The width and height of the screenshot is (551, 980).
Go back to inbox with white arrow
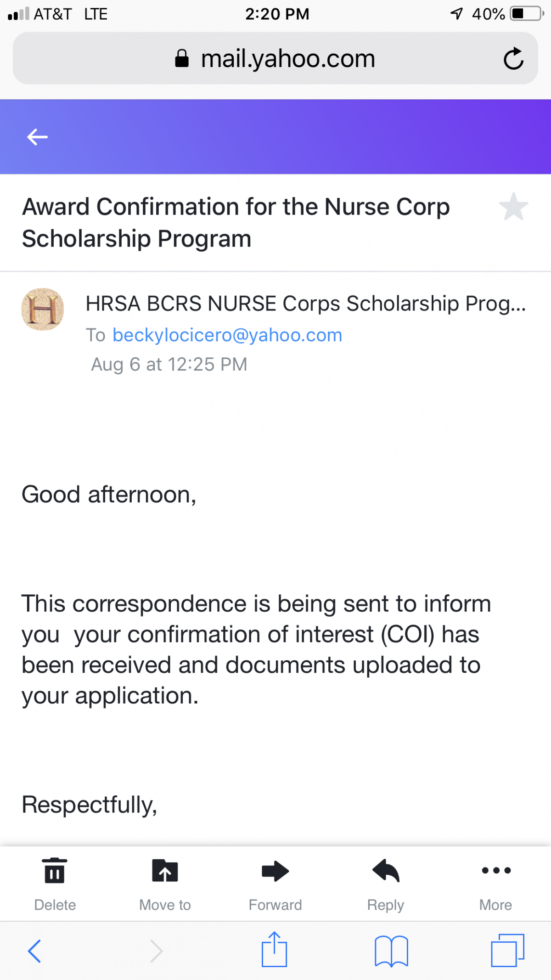coord(37,137)
